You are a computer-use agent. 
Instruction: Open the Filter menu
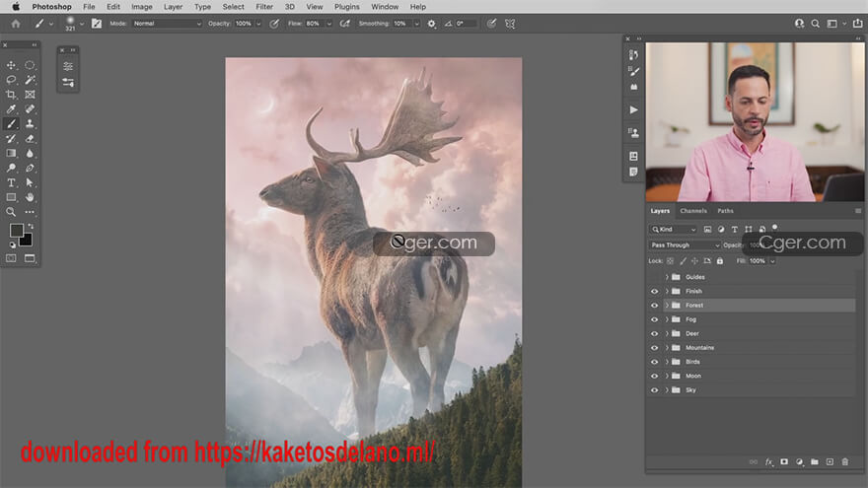click(x=264, y=7)
